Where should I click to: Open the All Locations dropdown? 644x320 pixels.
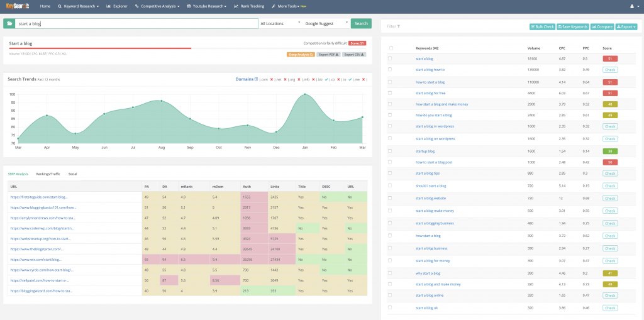click(280, 23)
